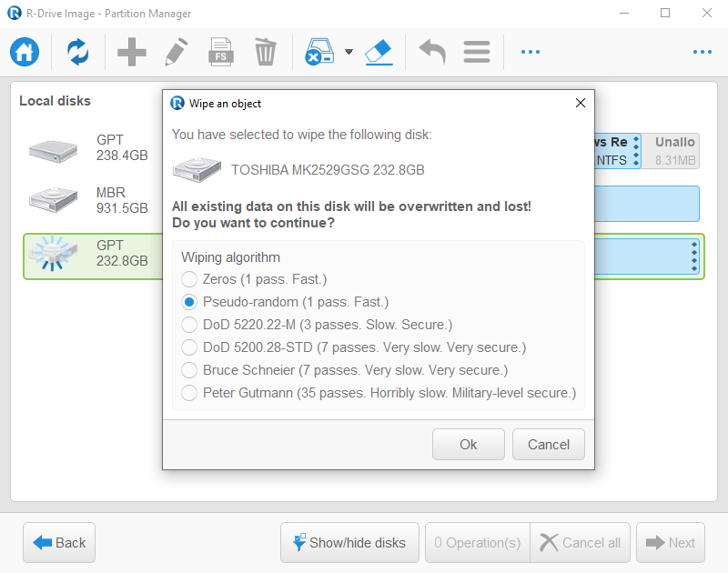
Task: Pick Peter Gutmann 35 passes algorithm
Action: [x=379, y=393]
